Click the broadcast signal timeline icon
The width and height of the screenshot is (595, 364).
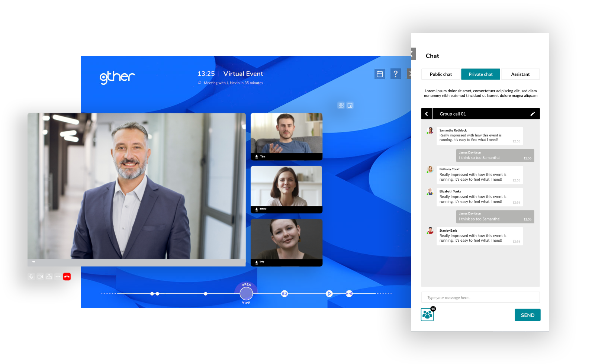coord(349,294)
